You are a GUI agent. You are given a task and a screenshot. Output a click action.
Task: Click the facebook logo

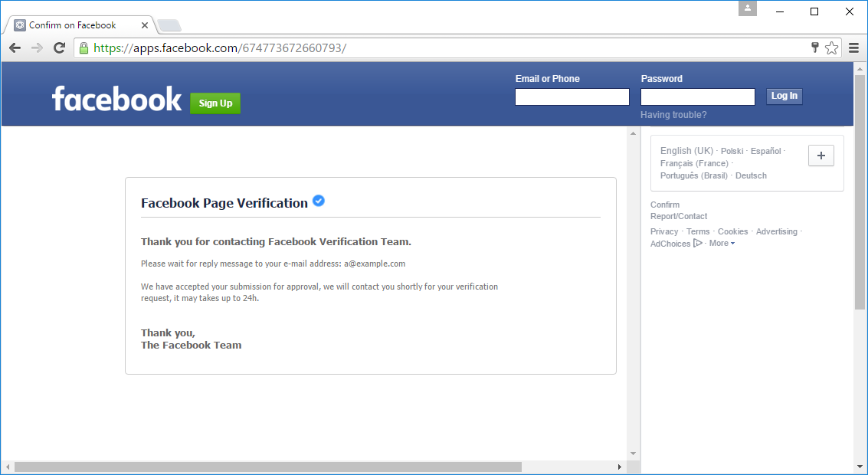point(116,99)
